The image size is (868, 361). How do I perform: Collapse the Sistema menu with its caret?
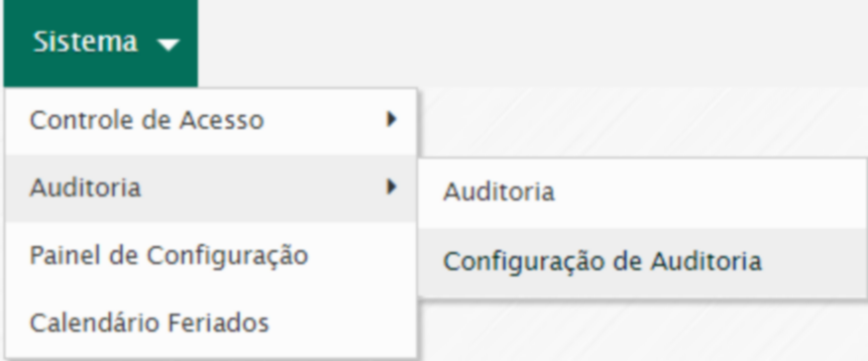coord(168,45)
